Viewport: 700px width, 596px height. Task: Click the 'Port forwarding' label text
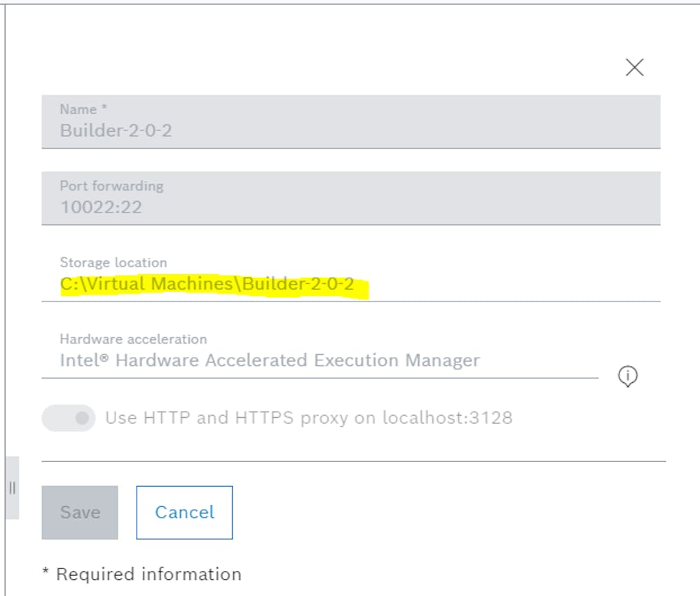pos(111,186)
